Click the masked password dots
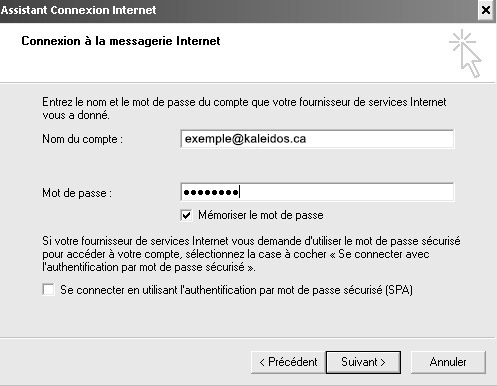497x386 pixels. [211, 192]
